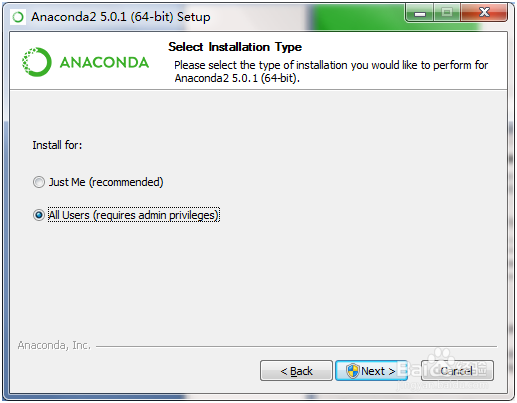Click the 'Anaconda2 5.0.1 (64-bit) Setup' title text
Image resolution: width=517 pixels, height=403 pixels.
(x=121, y=17)
